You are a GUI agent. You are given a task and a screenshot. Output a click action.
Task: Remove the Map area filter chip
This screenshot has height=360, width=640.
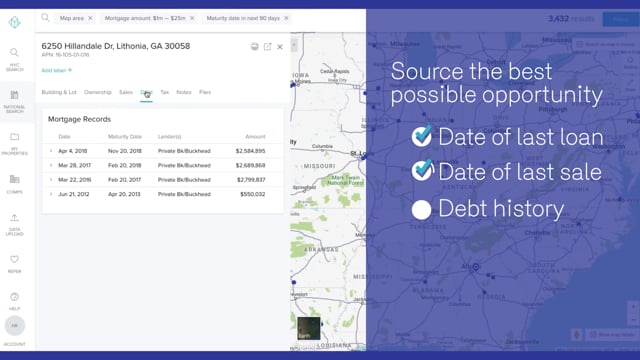[x=90, y=18]
